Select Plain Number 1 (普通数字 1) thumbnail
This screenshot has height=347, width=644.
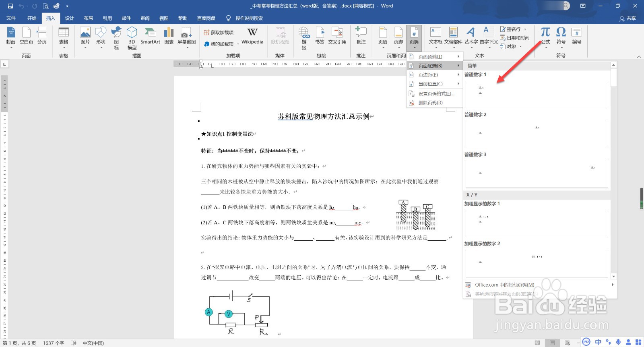(x=537, y=94)
